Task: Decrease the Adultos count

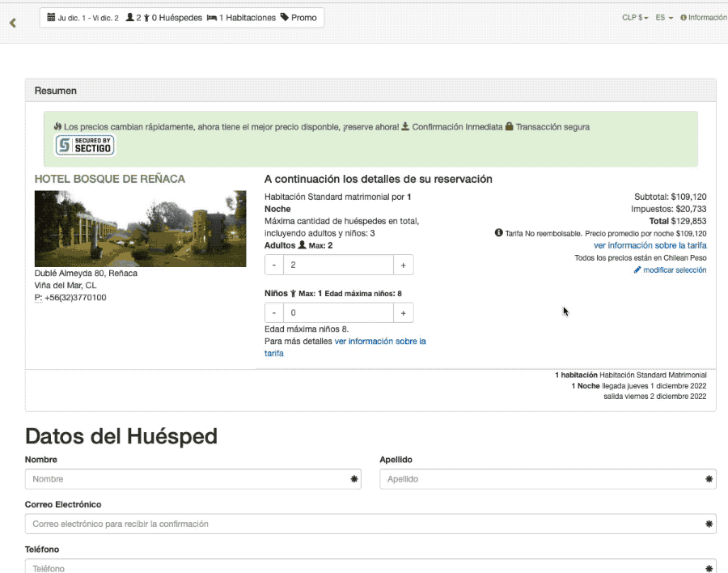Action: pos(274,265)
